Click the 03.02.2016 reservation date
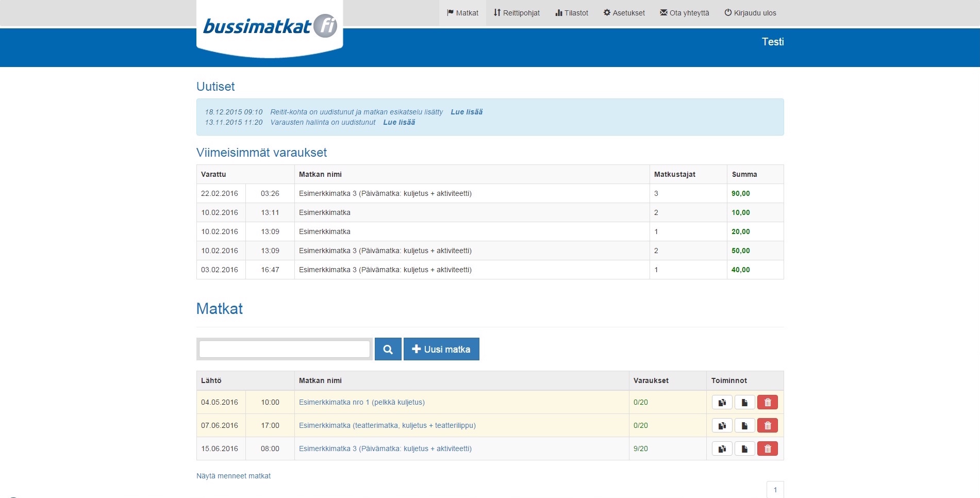 coord(220,270)
